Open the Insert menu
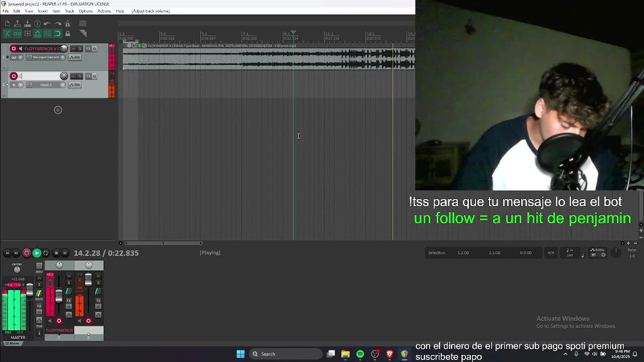 pyautogui.click(x=43, y=11)
